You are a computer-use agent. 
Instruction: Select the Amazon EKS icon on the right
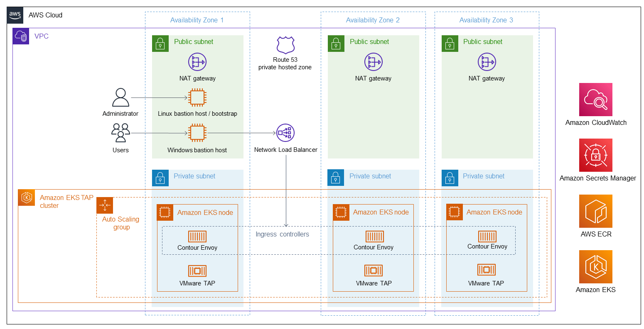pos(595,267)
